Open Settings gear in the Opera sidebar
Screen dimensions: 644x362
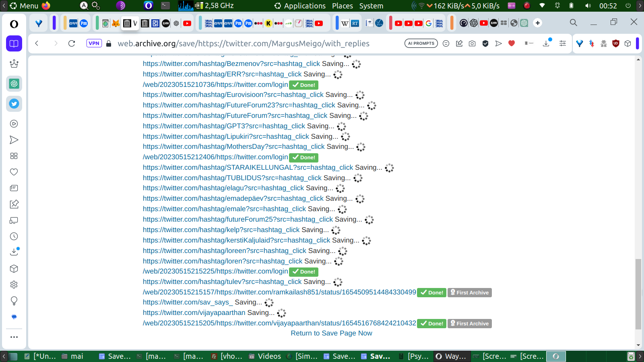[x=14, y=285]
